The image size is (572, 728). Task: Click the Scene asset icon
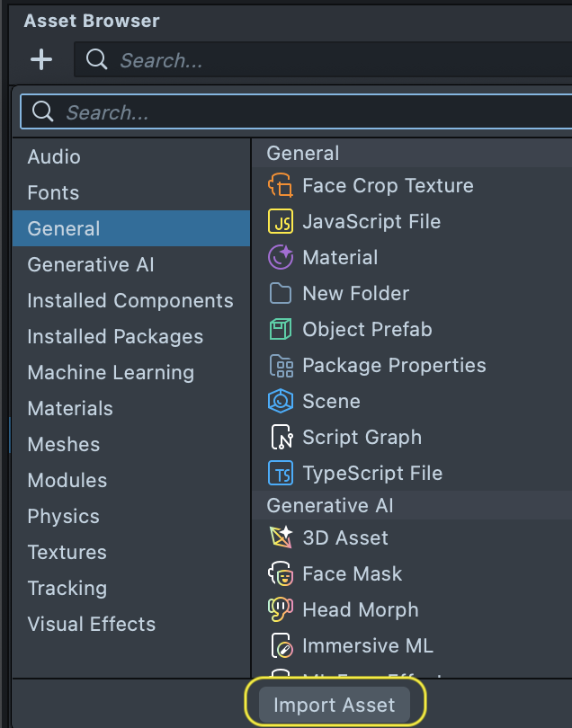pyautogui.click(x=281, y=402)
